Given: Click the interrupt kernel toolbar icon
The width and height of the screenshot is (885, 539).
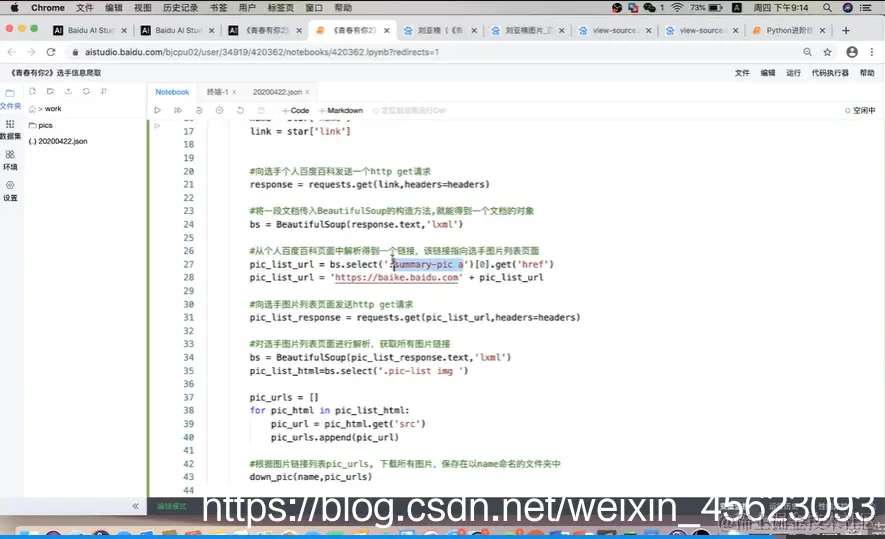Looking at the screenshot, I should [x=199, y=111].
